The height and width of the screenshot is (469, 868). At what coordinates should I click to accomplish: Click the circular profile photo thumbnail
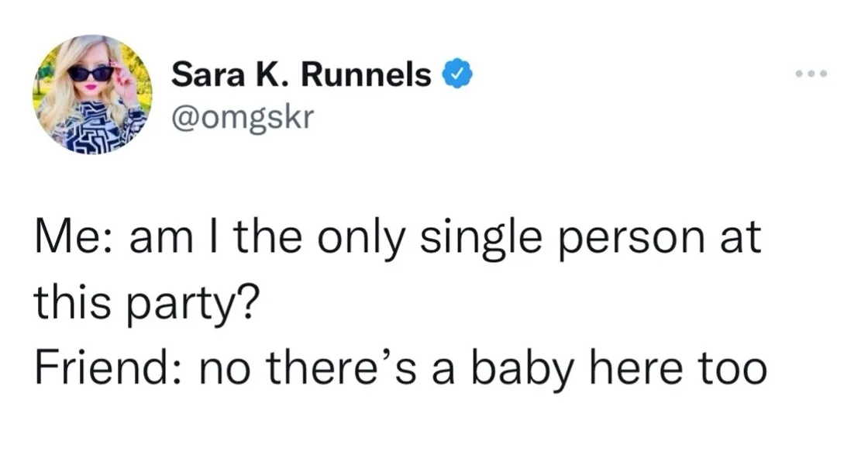coord(91,93)
